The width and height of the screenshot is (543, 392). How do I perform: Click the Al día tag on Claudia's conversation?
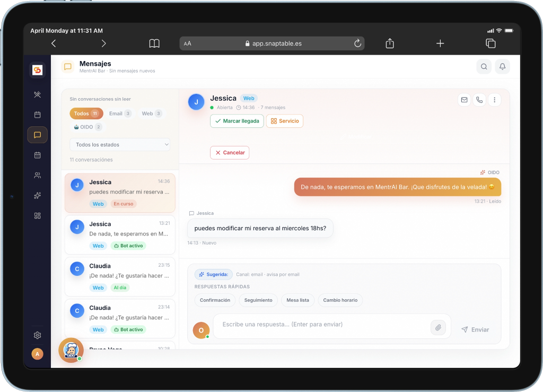pyautogui.click(x=120, y=288)
